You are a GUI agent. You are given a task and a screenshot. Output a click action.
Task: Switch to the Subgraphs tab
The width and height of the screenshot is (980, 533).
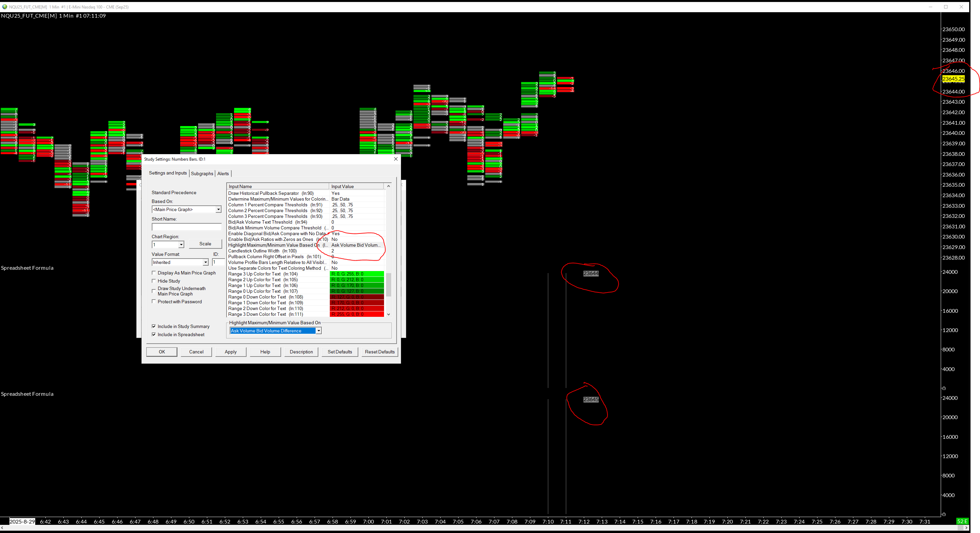coord(202,173)
